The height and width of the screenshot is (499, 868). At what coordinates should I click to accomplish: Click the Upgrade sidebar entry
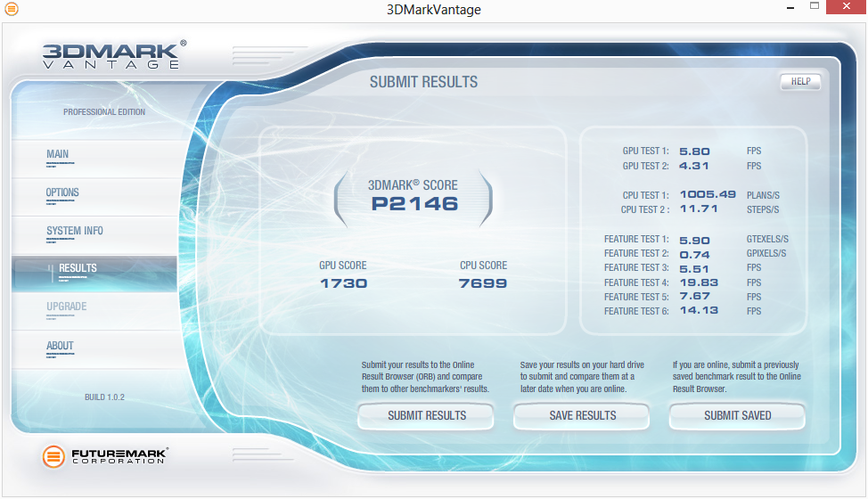coord(67,307)
